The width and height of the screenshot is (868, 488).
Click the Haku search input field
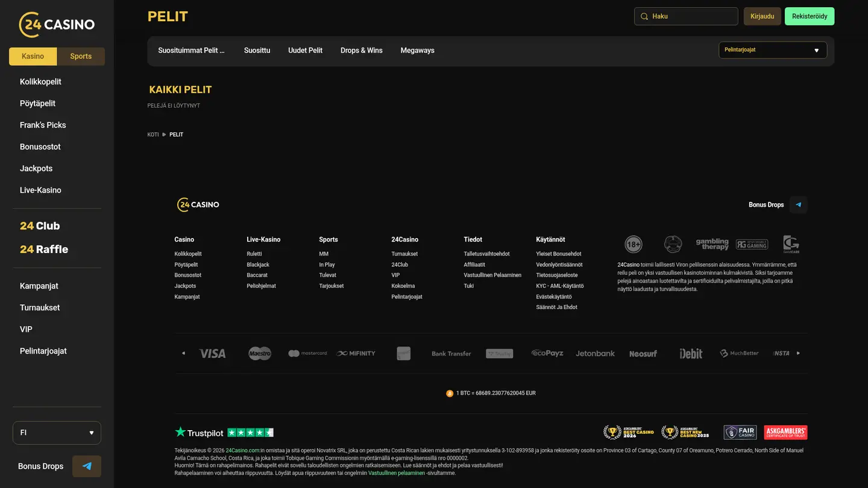[x=686, y=16]
